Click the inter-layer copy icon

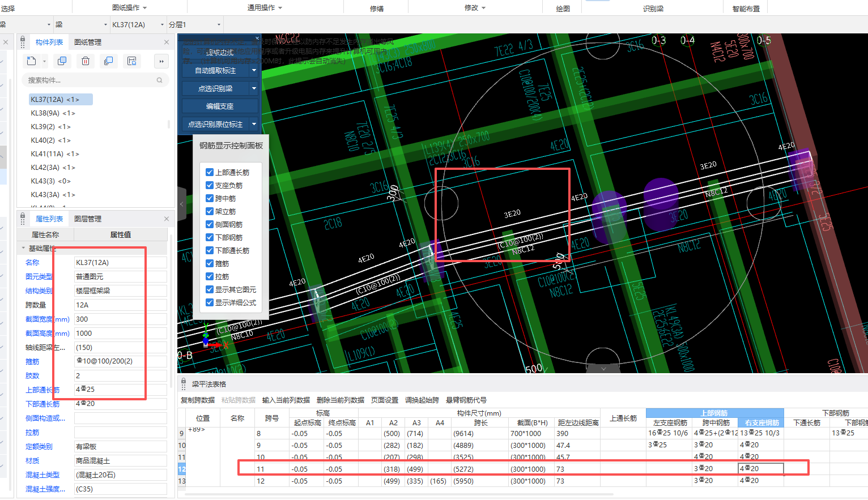[109, 61]
